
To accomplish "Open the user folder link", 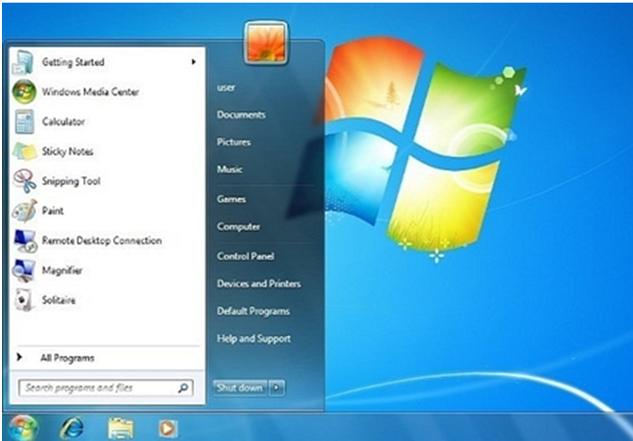I will pos(226,88).
